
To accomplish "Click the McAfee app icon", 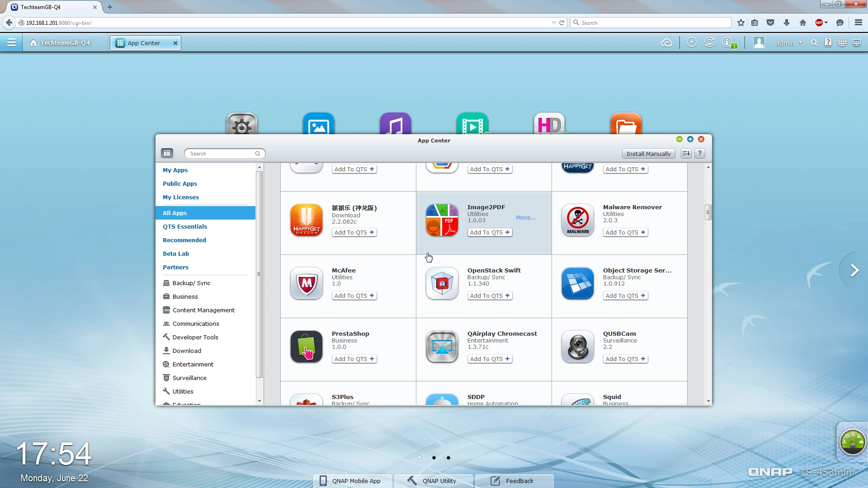I will pos(307,283).
